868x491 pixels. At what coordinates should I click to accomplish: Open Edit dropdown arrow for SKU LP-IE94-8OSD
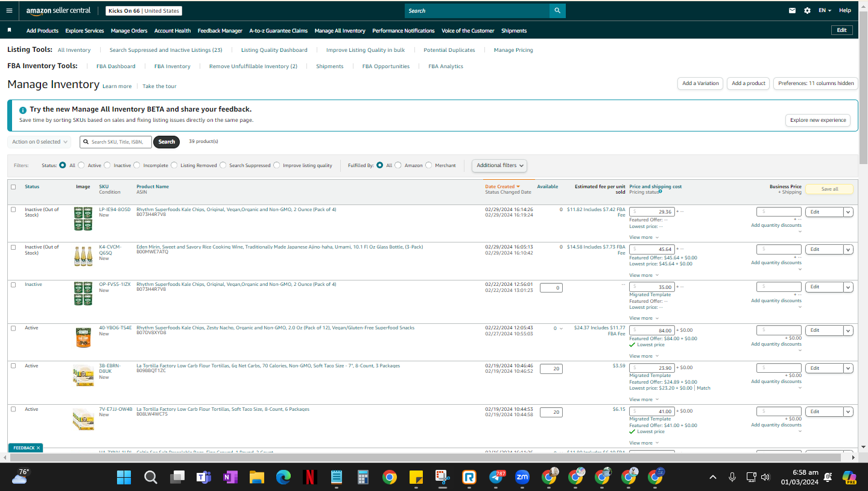coord(848,212)
